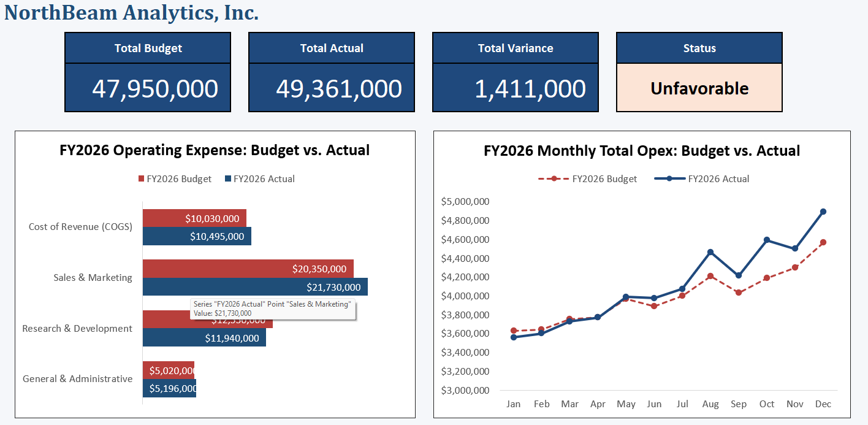Viewport: 868px width, 425px height.
Task: Click the Research & Development axis label
Action: pyautogui.click(x=77, y=328)
